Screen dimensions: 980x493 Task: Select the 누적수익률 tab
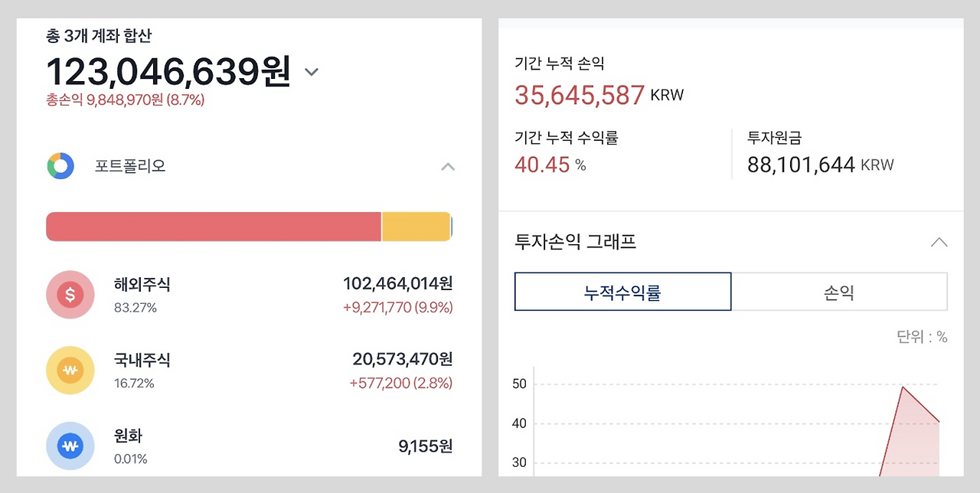tap(622, 292)
